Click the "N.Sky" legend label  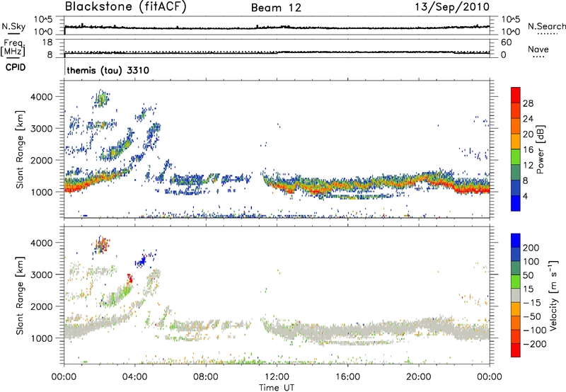pos(13,26)
